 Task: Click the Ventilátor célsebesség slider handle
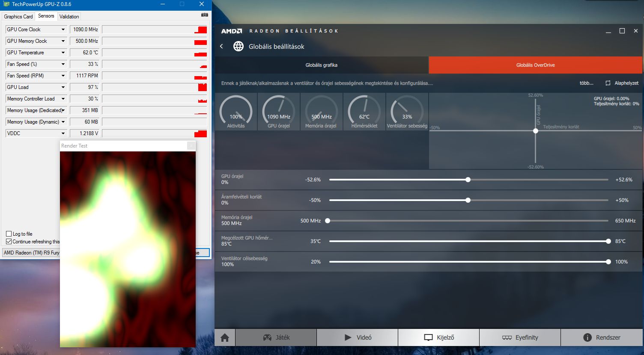[608, 262]
